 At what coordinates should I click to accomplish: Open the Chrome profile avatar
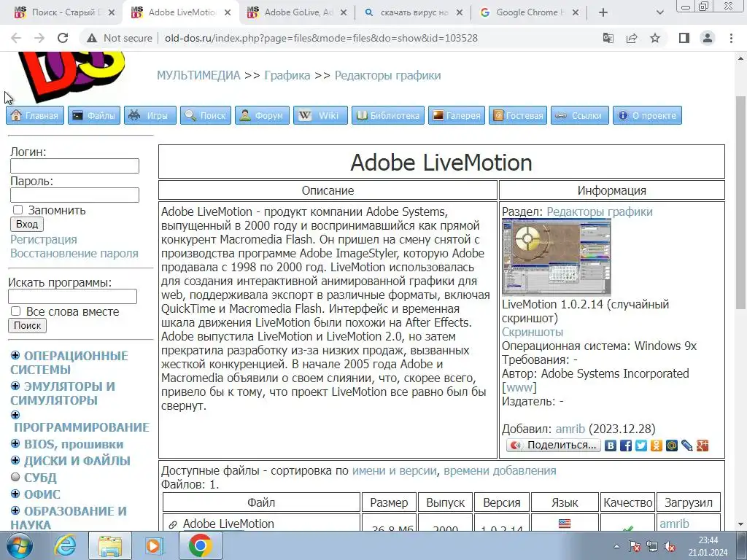pyautogui.click(x=708, y=38)
